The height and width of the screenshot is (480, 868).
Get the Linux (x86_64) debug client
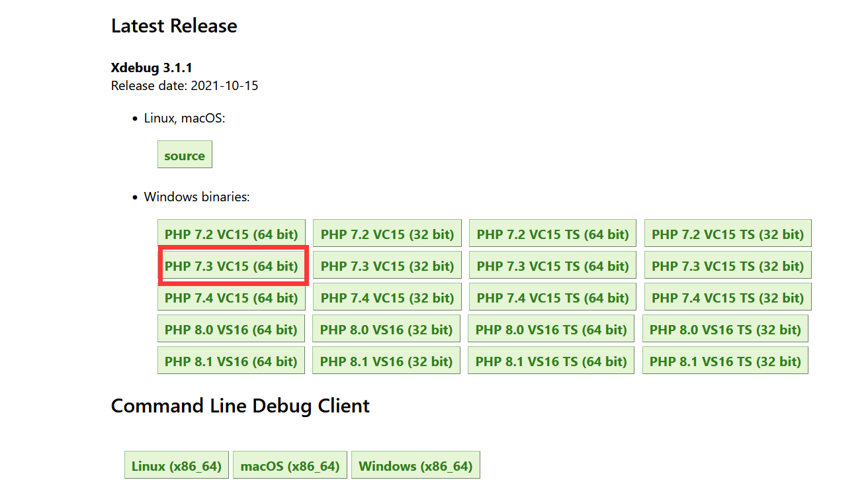click(x=177, y=465)
